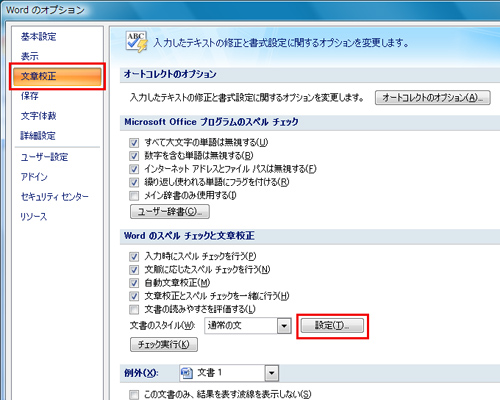This screenshot has width=500, height=400.
Task: Expand the 例外 document dropdown arrow
Action: coord(272,373)
